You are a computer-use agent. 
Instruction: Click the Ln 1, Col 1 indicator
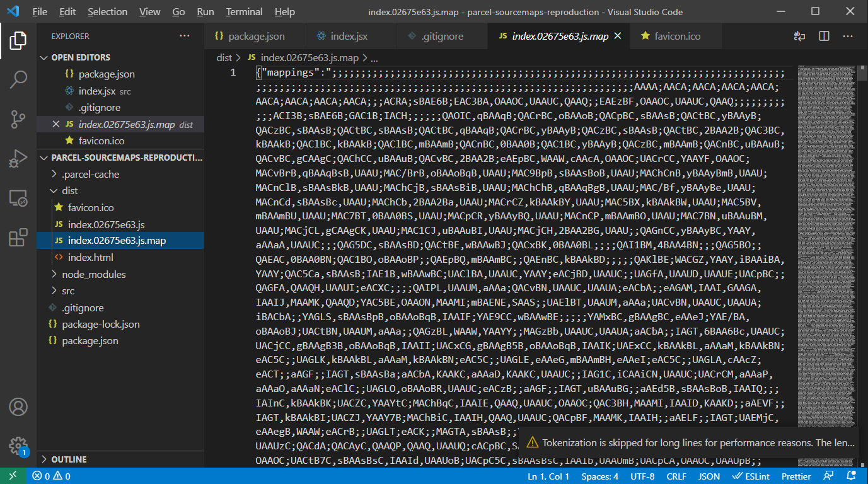pyautogui.click(x=548, y=476)
